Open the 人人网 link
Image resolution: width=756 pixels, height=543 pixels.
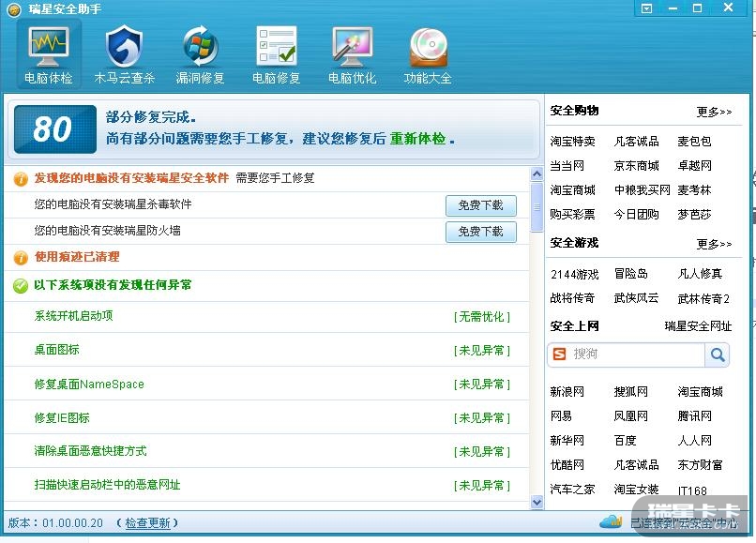(694, 440)
